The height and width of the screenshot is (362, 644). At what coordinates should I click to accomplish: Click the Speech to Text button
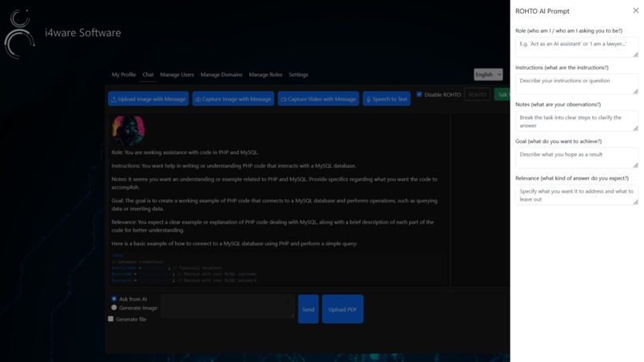[x=387, y=98]
